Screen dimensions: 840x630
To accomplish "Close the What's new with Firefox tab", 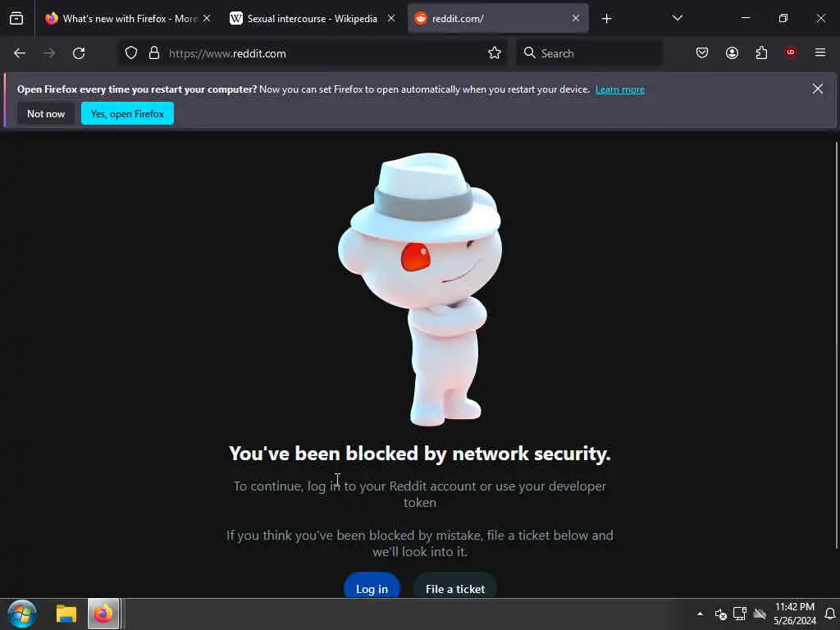I will [x=207, y=19].
